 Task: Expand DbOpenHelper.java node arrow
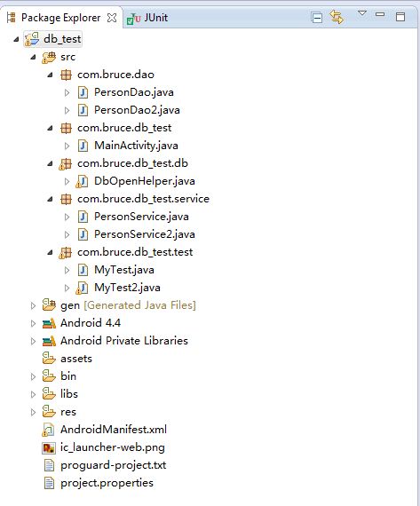67,182
